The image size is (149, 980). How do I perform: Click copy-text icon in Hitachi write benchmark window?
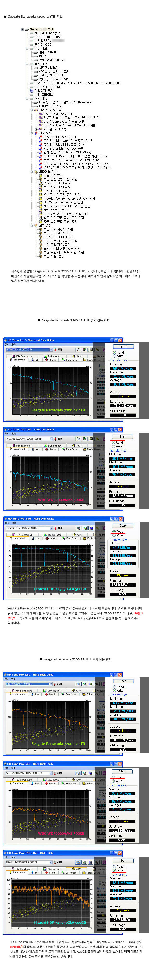tap(78, 862)
